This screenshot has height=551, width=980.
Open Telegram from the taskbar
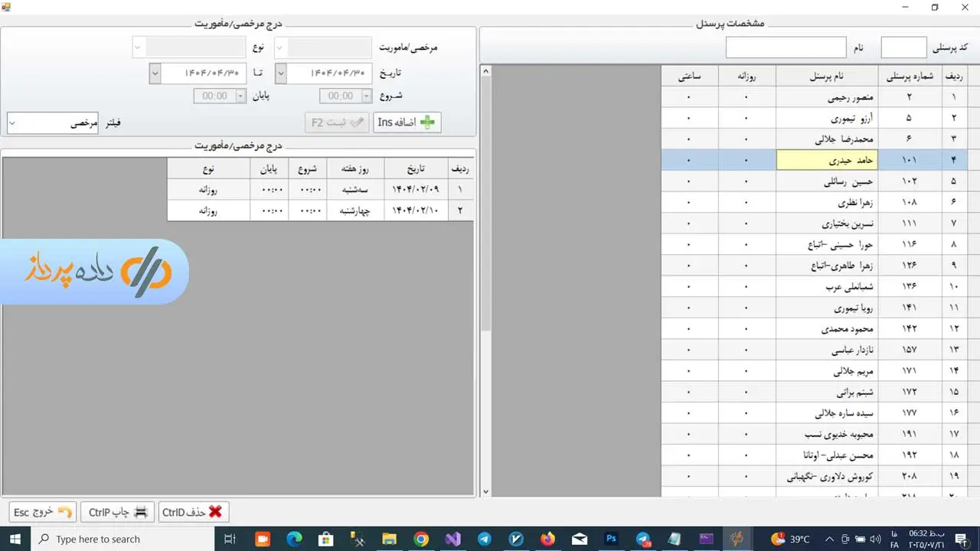485,539
